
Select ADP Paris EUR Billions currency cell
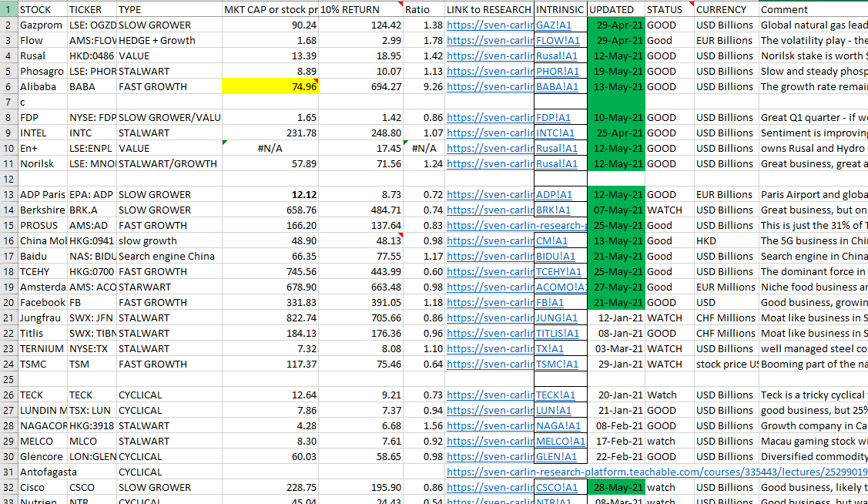pyautogui.click(x=726, y=194)
